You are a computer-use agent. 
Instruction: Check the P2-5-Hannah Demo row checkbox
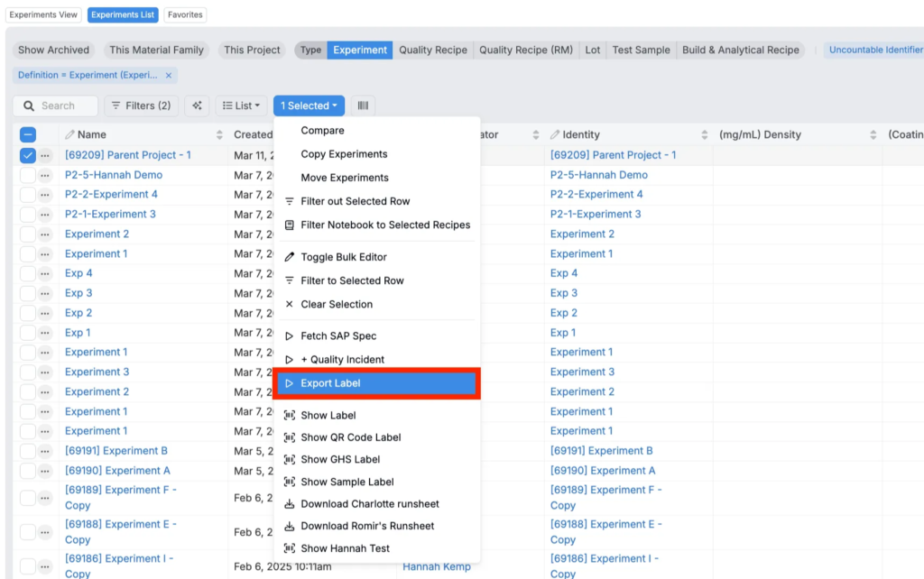(x=28, y=176)
